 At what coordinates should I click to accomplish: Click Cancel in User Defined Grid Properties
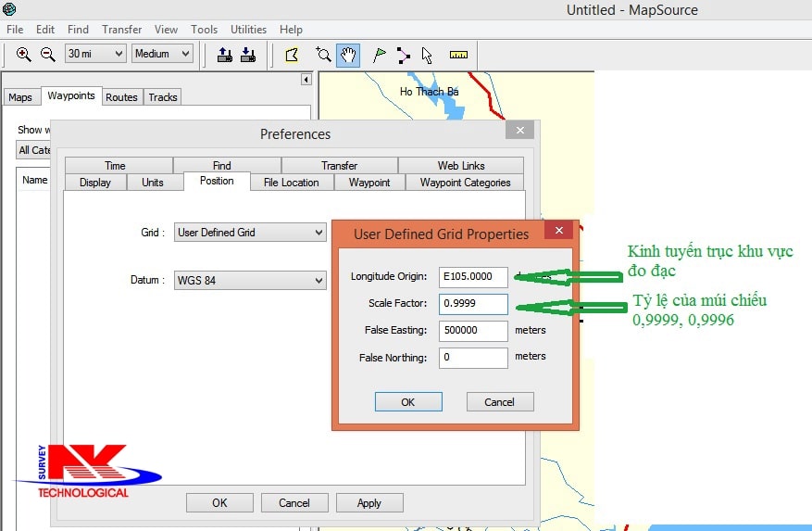(x=500, y=402)
